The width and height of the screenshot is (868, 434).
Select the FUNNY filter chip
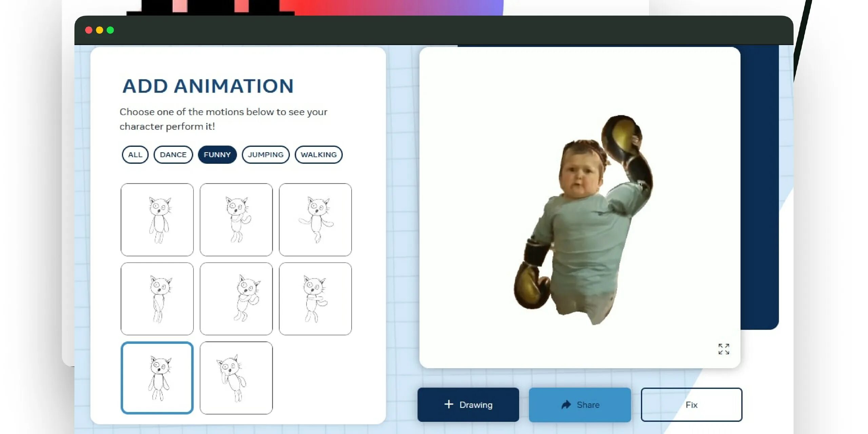pyautogui.click(x=217, y=155)
